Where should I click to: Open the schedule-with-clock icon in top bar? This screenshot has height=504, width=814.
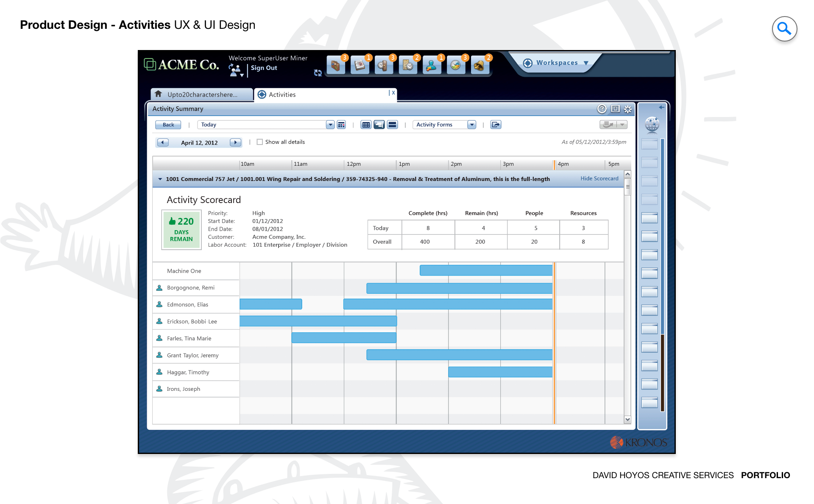(408, 66)
